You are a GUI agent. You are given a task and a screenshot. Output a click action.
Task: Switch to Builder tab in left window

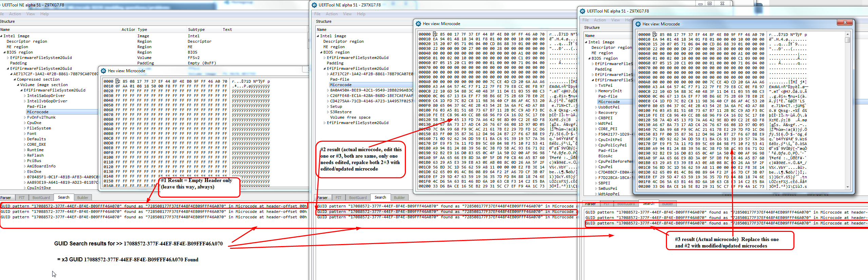click(x=82, y=198)
